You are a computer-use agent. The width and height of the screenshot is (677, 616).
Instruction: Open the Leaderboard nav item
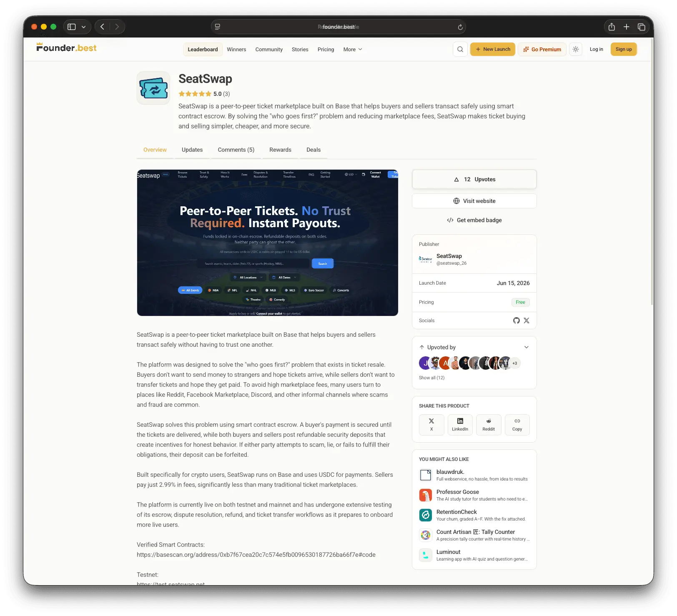203,49
